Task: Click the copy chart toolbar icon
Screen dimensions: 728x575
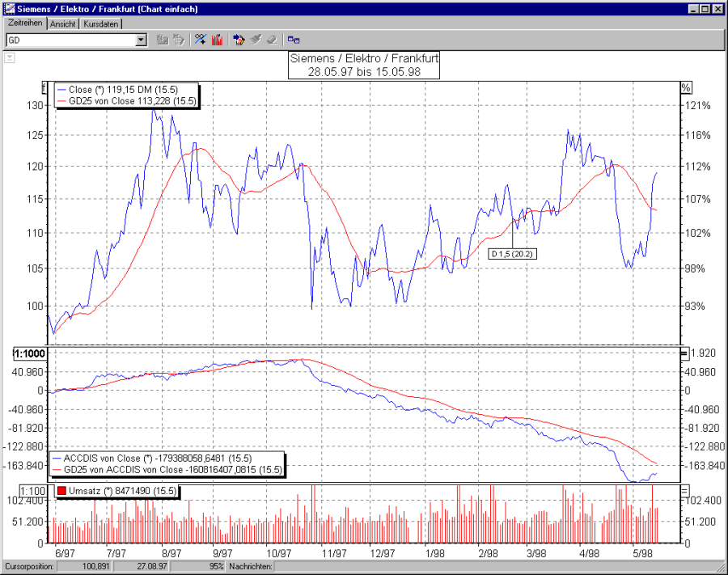Action: click(179, 39)
